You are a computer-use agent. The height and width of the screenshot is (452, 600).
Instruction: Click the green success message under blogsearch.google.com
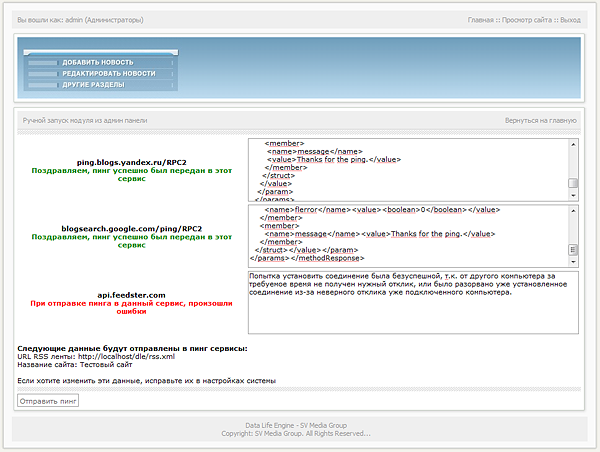pos(132,241)
